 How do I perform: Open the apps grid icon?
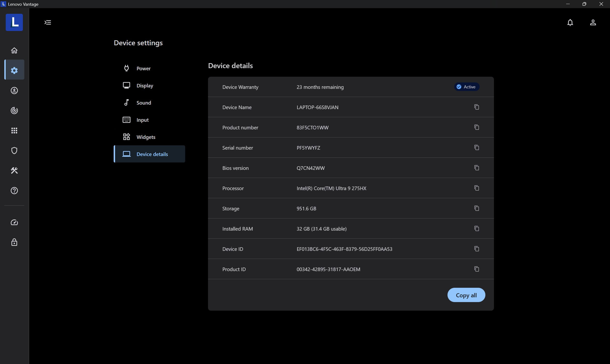[x=14, y=131]
